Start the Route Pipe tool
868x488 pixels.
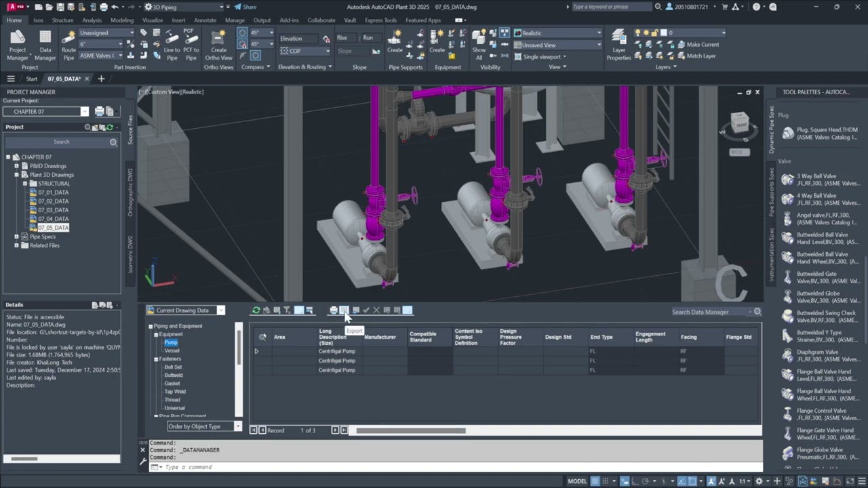pos(68,45)
